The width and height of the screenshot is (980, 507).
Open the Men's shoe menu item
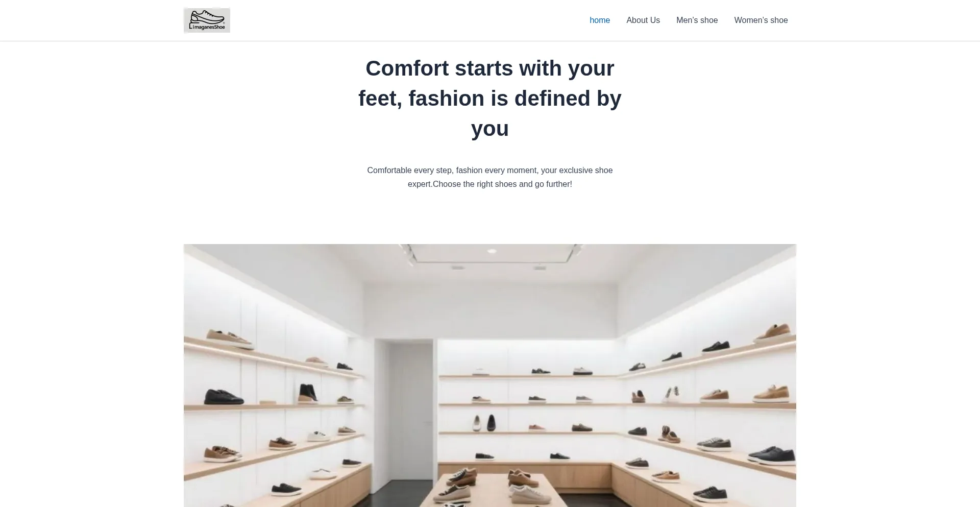coord(697,20)
